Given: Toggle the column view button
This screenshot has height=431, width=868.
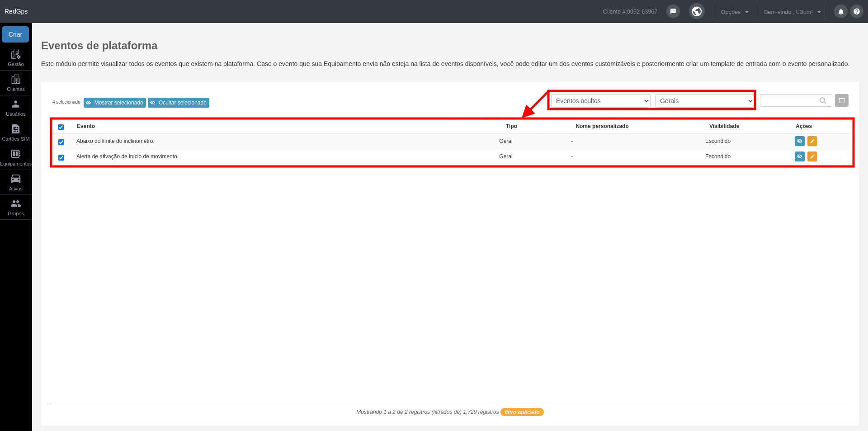Looking at the screenshot, I should click(842, 100).
